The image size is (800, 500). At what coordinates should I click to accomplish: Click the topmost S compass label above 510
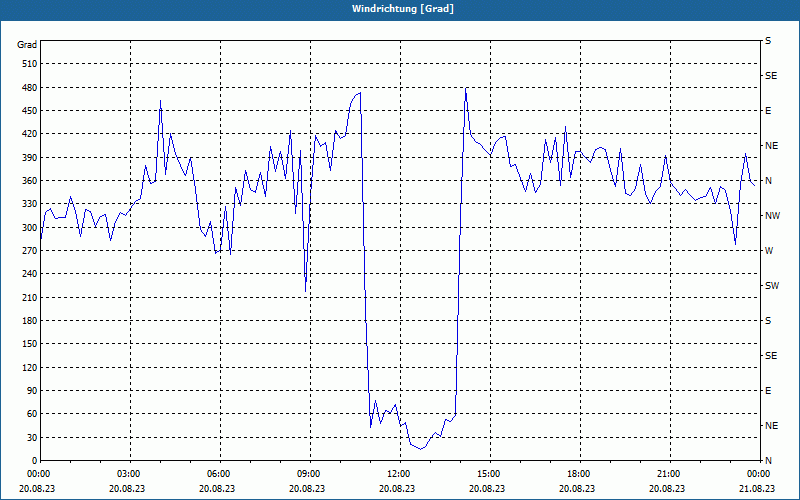(768, 41)
